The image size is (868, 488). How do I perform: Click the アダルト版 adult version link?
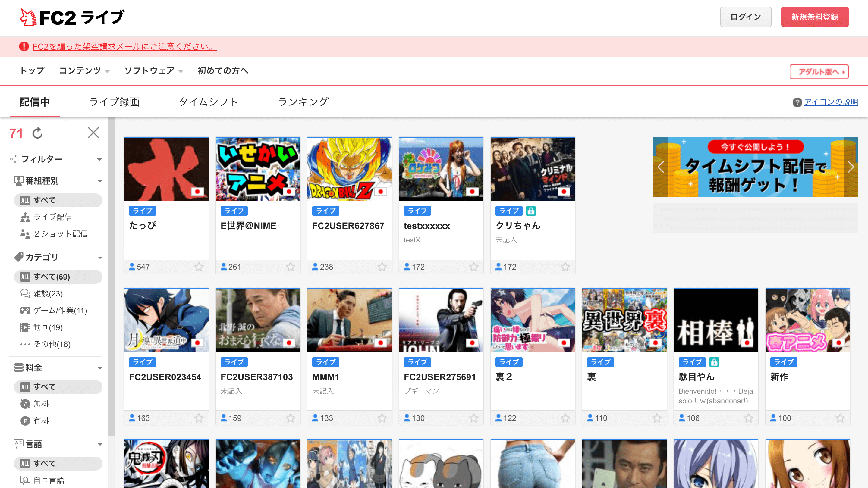[x=819, y=71]
